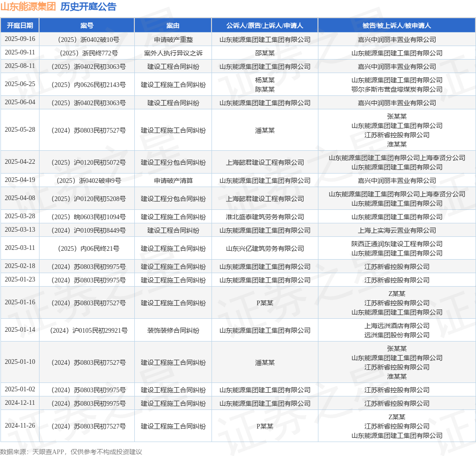Click the 申请破产清算 cause cell
Viewport: 476px width, 456px height.
173,181
